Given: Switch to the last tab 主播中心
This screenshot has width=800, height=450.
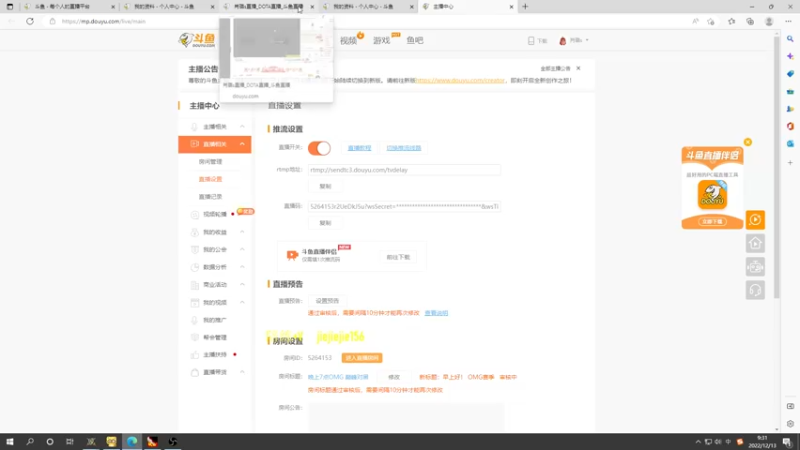Looking at the screenshot, I should coord(468,7).
